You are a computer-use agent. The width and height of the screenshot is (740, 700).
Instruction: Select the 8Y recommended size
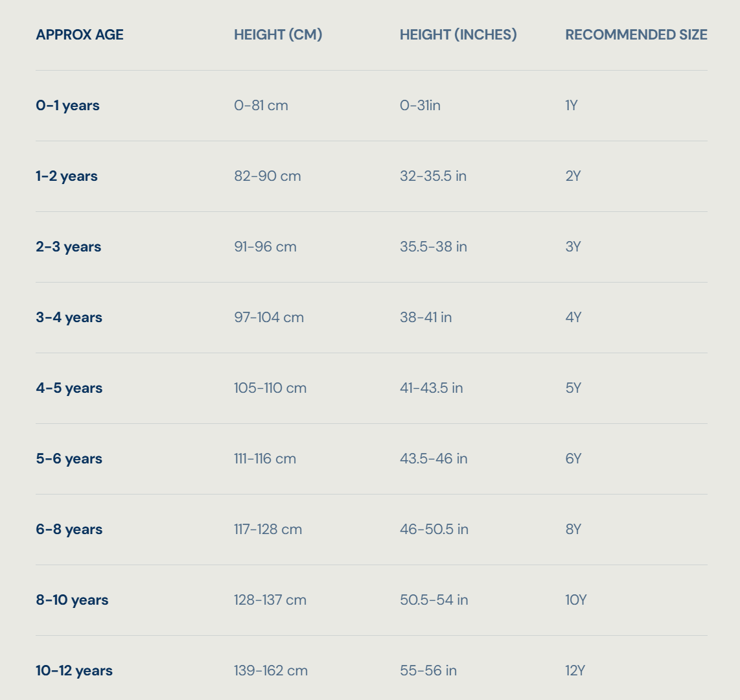tap(573, 529)
